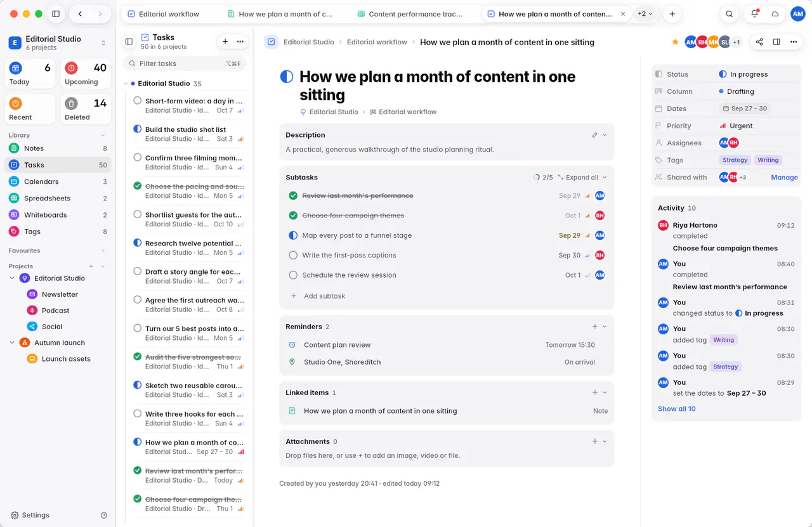The width and height of the screenshot is (812, 527).
Task: Click Expand all in Subtasks
Action: 578,178
